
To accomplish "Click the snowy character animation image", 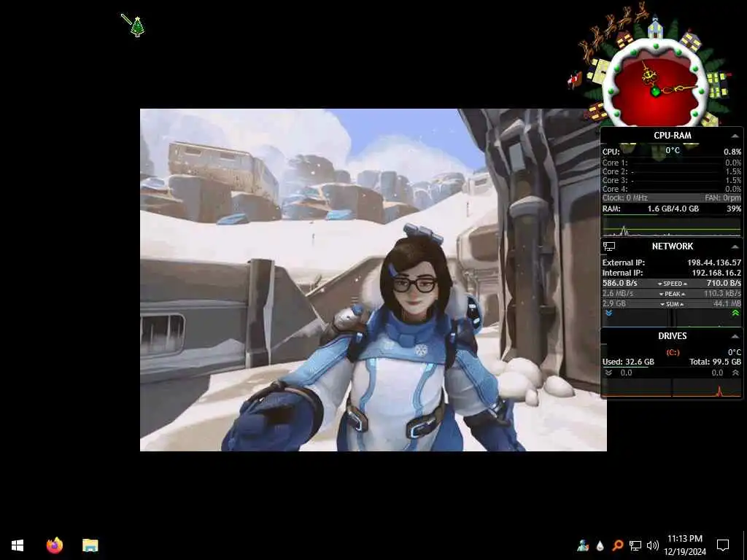I will pos(373,280).
